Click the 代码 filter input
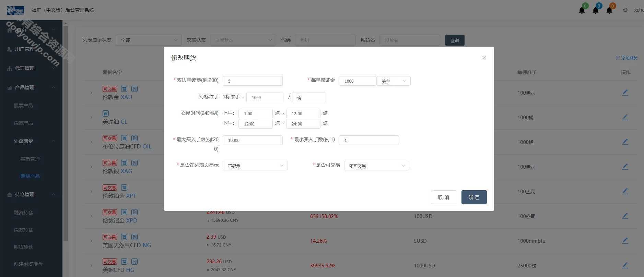 tap(325, 40)
